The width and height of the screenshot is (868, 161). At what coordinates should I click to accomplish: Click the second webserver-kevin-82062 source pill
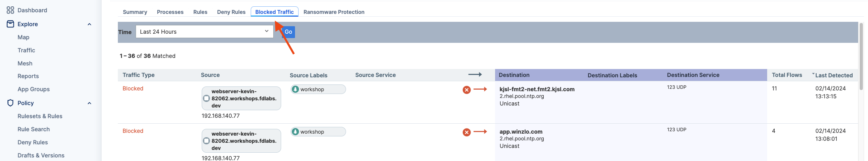241,141
